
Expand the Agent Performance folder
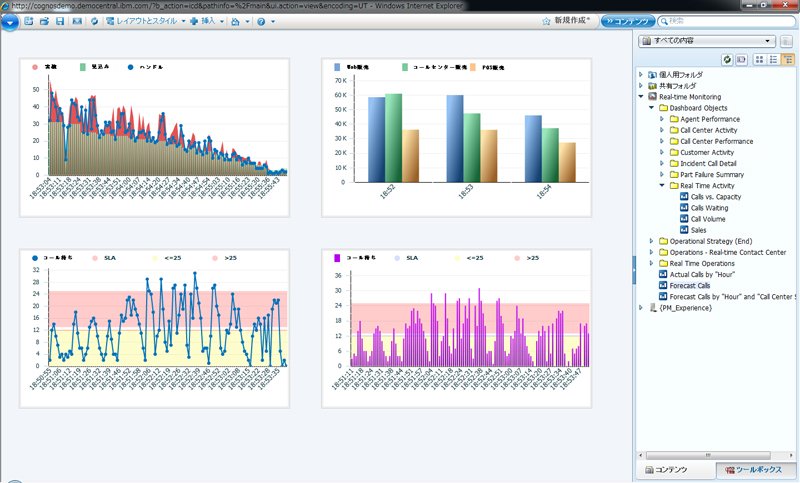[662, 119]
